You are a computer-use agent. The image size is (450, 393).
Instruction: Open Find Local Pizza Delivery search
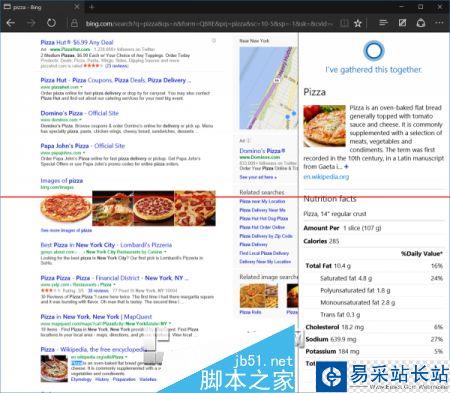tap(264, 253)
